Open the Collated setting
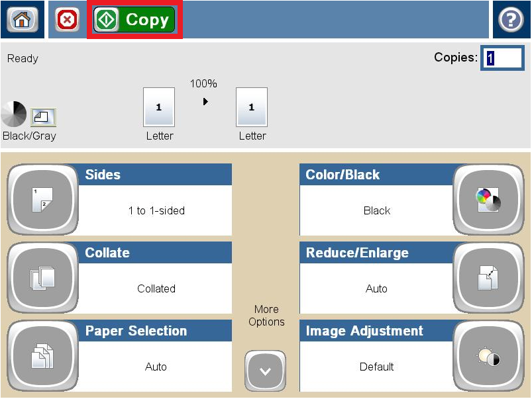The image size is (532, 399). tap(156, 288)
